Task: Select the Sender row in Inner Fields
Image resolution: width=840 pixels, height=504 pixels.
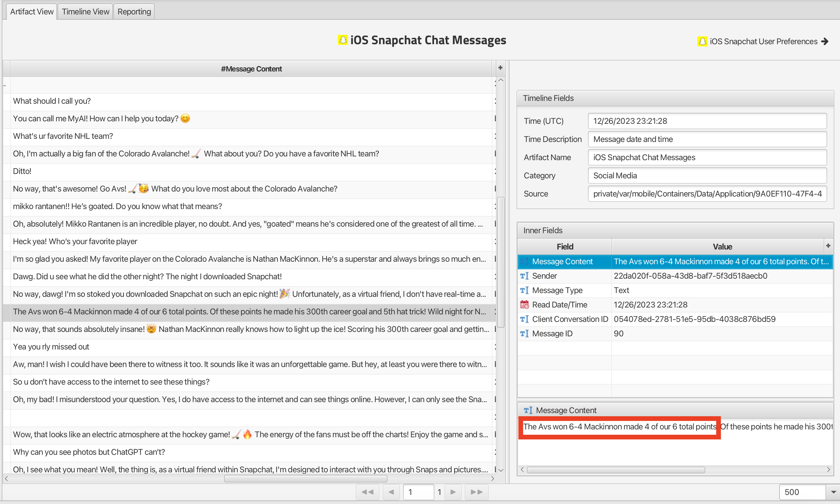Action: (675, 276)
